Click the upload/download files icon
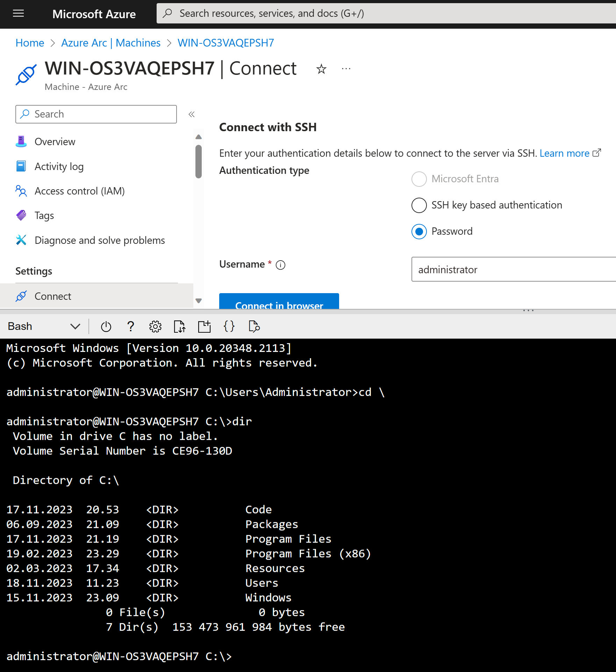616x672 pixels. click(x=180, y=327)
